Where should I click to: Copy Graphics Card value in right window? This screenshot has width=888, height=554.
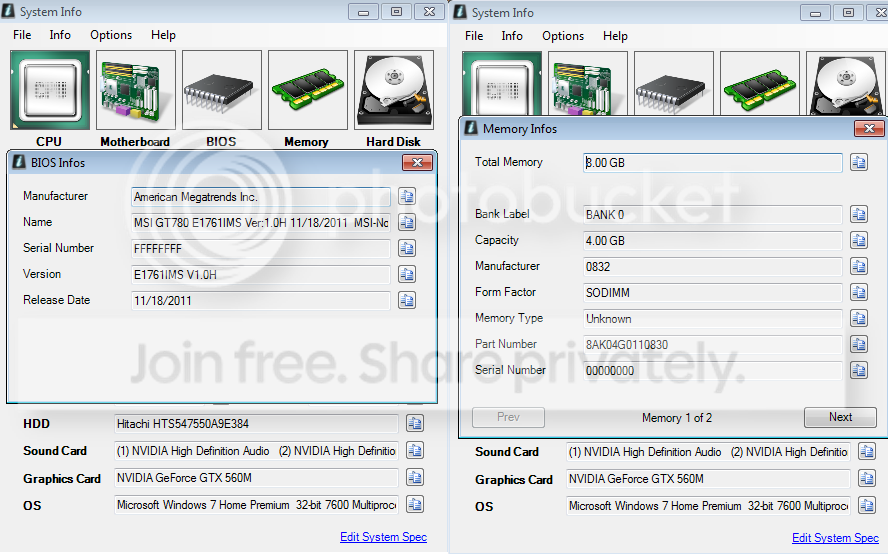click(866, 479)
